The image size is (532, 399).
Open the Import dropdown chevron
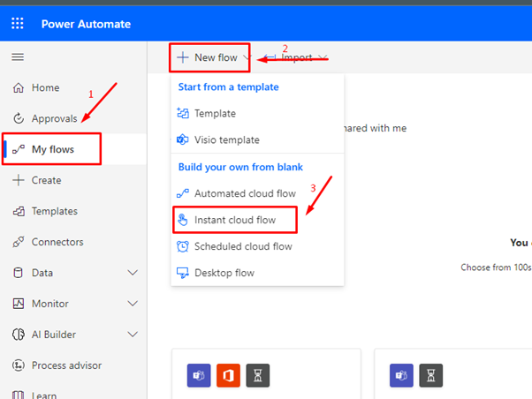coord(323,57)
